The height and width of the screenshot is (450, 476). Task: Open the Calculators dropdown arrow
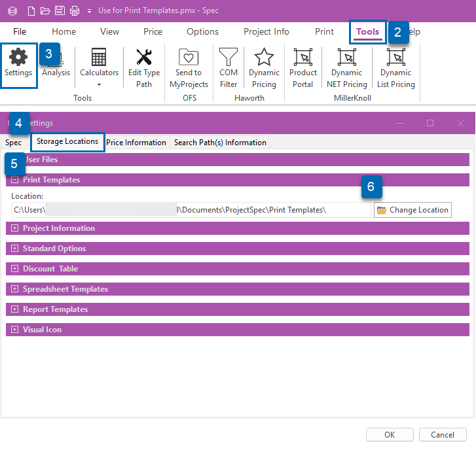99,84
